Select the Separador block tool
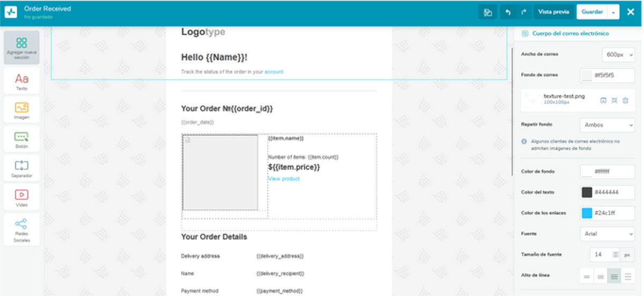 [x=21, y=169]
